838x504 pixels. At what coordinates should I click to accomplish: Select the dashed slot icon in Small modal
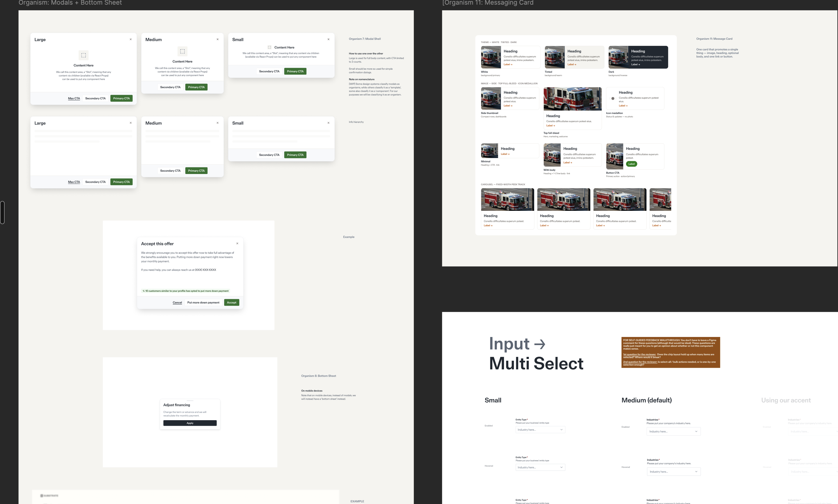pyautogui.click(x=269, y=47)
